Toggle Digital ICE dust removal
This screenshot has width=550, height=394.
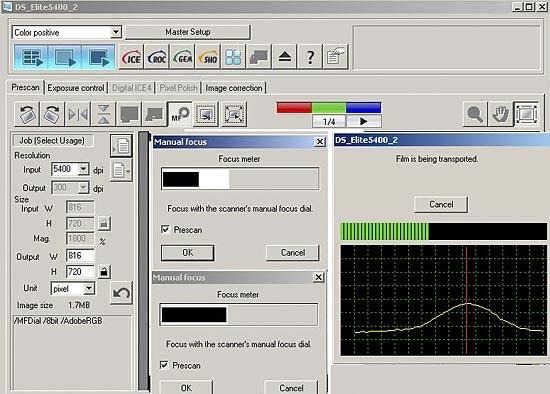(x=131, y=57)
